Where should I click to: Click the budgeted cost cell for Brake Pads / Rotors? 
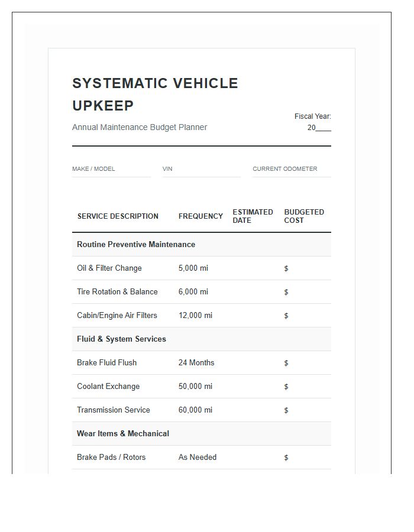[305, 458]
